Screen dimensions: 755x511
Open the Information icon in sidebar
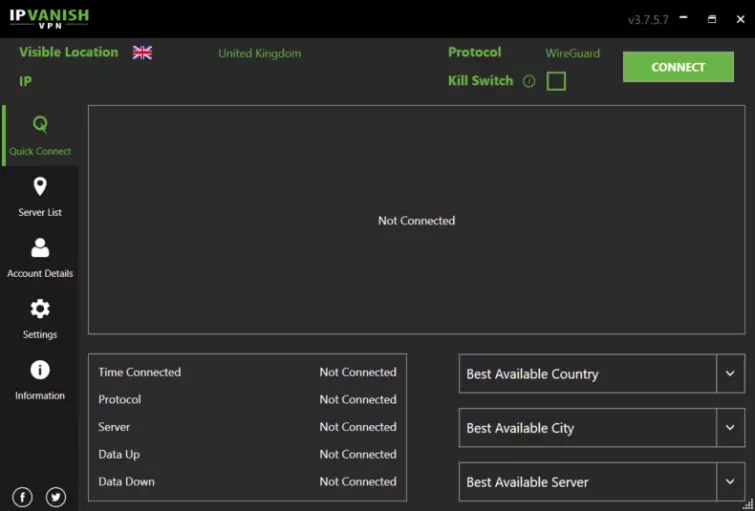pyautogui.click(x=40, y=370)
